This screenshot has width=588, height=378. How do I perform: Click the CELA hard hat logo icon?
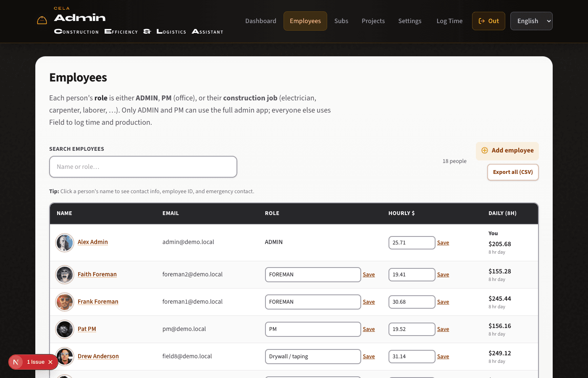tap(42, 19)
